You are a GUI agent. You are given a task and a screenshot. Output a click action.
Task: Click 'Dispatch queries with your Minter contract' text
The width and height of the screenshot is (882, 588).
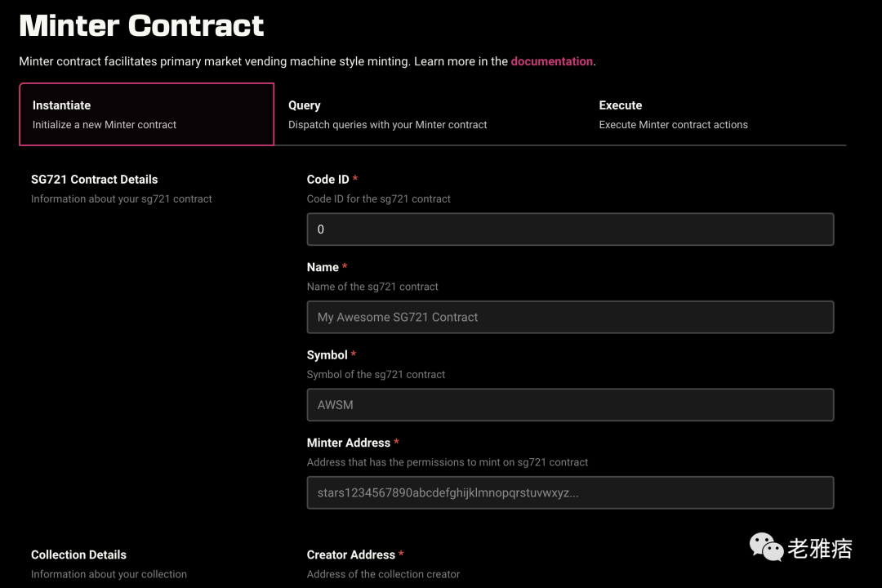click(387, 125)
